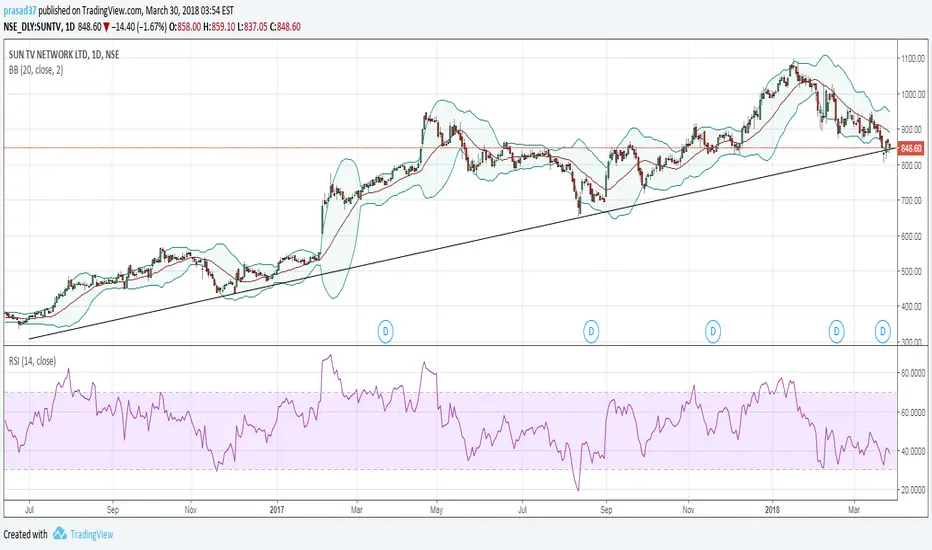The height and width of the screenshot is (550, 932).
Task: Click the 40.0000 RSI axis label
Action: click(x=914, y=451)
